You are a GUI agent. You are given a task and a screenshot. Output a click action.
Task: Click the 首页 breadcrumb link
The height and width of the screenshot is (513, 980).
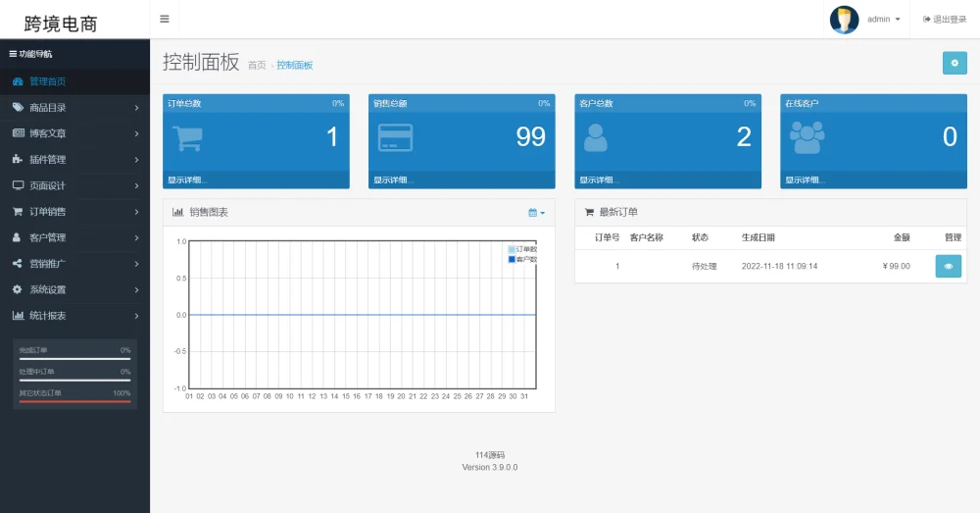click(x=257, y=65)
